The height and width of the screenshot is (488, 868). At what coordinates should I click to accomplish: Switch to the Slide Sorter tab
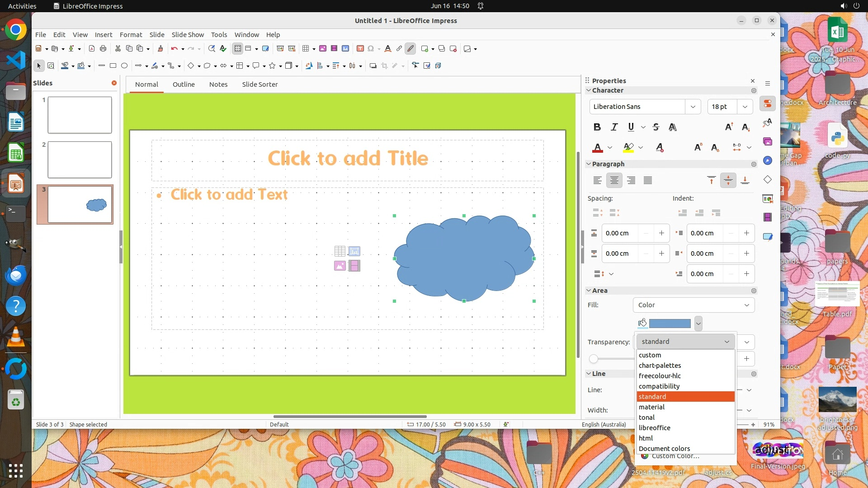[259, 84]
